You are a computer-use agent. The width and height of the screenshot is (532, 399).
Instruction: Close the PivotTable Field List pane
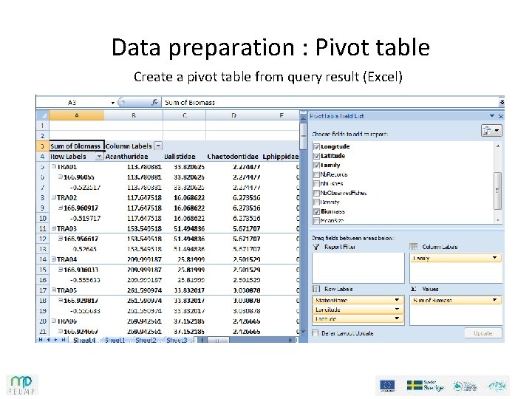click(x=501, y=116)
